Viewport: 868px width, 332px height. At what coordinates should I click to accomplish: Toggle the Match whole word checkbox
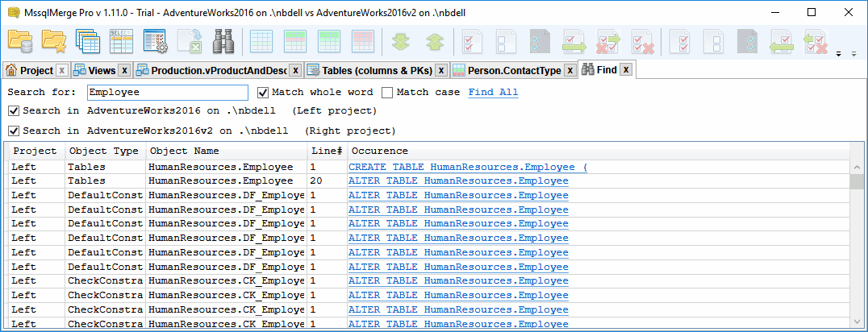(264, 93)
